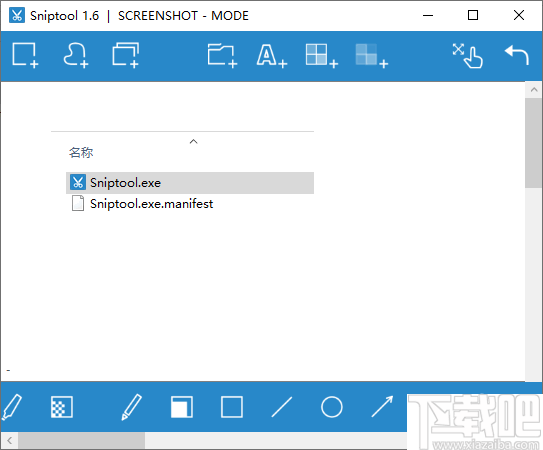Minimize the Sniptool window
This screenshot has width=543, height=450.
click(x=428, y=16)
